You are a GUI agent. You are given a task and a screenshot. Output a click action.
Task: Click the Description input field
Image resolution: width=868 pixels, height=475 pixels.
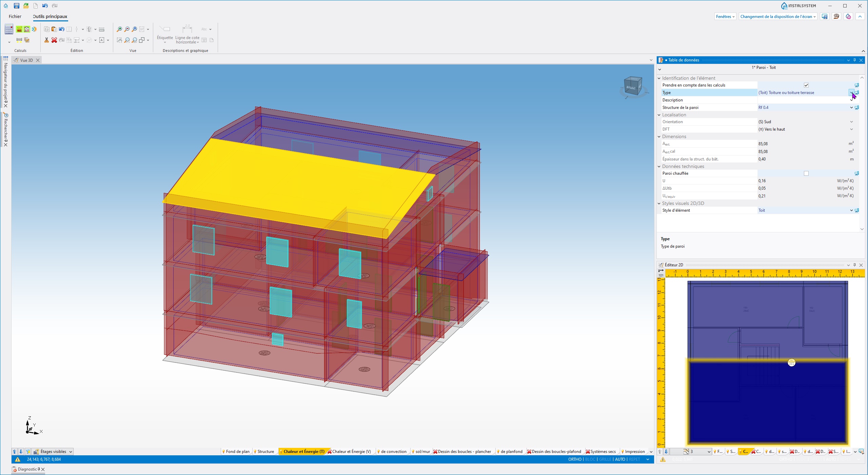tap(803, 100)
